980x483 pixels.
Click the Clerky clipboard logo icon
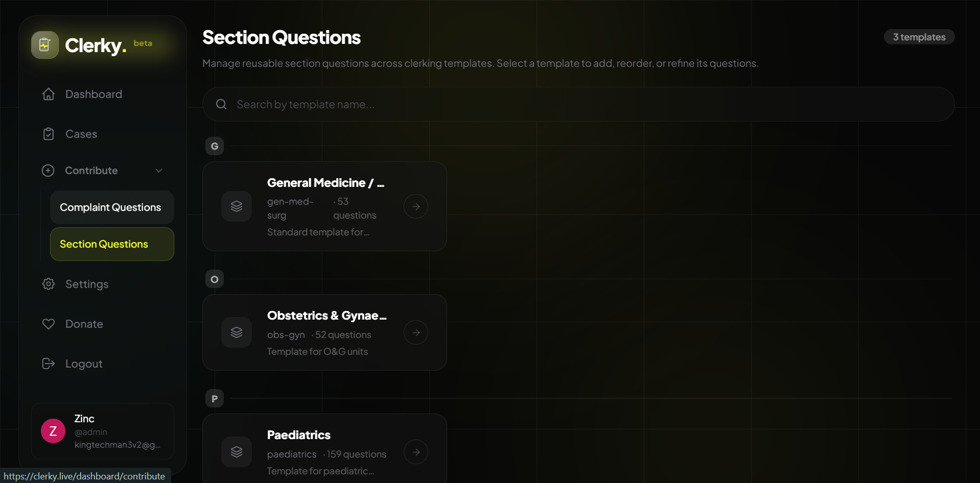pyautogui.click(x=45, y=45)
